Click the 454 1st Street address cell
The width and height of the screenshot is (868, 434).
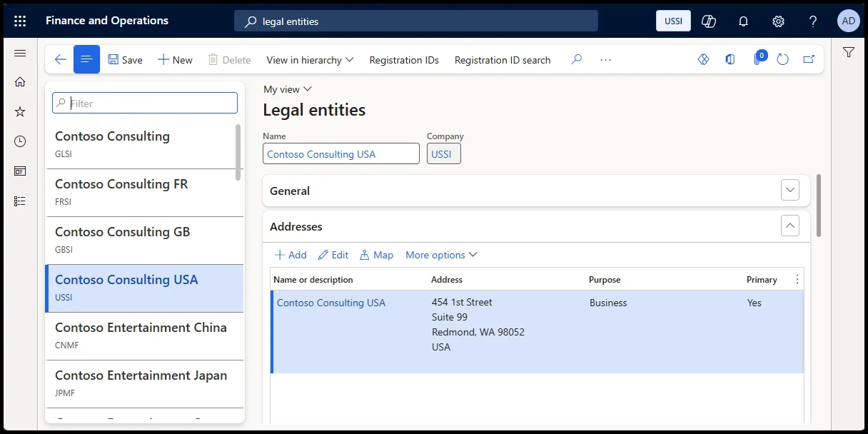point(478,325)
